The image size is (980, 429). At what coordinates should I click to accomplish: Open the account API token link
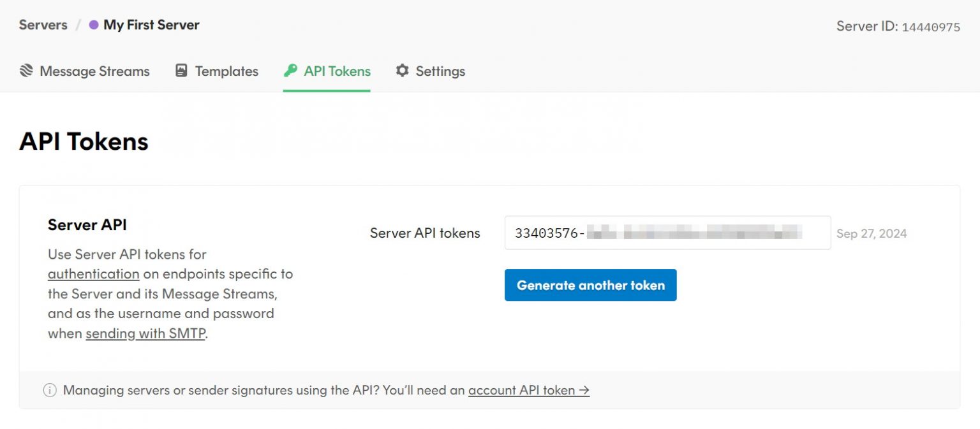point(528,390)
